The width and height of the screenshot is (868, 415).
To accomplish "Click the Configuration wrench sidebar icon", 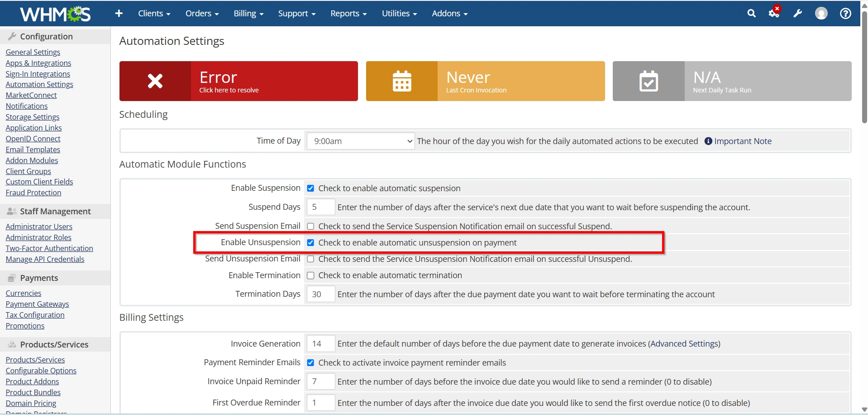I will tap(12, 36).
